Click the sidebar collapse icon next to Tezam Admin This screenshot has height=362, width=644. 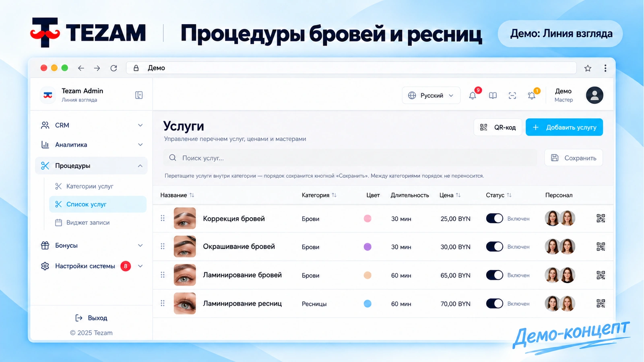pyautogui.click(x=139, y=95)
